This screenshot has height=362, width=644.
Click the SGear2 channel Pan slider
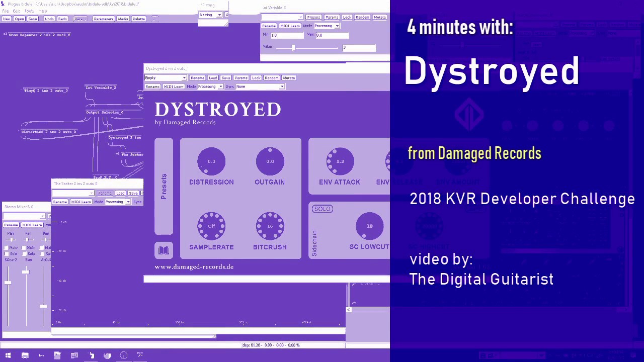[x=11, y=239]
